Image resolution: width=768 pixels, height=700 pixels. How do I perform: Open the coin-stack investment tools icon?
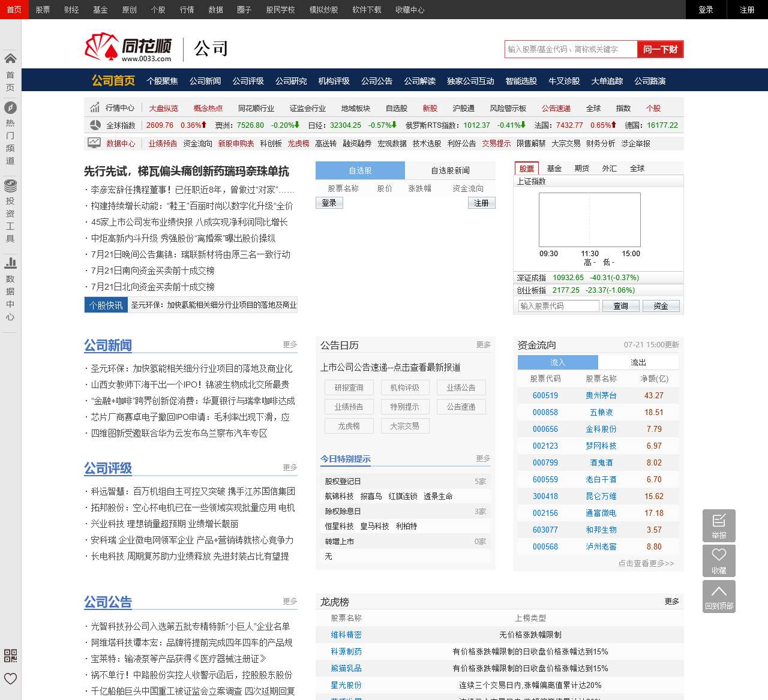pyautogui.click(x=10, y=185)
